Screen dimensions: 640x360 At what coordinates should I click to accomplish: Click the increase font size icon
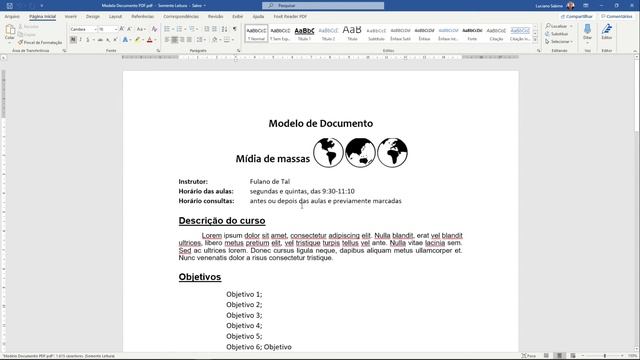pos(122,29)
